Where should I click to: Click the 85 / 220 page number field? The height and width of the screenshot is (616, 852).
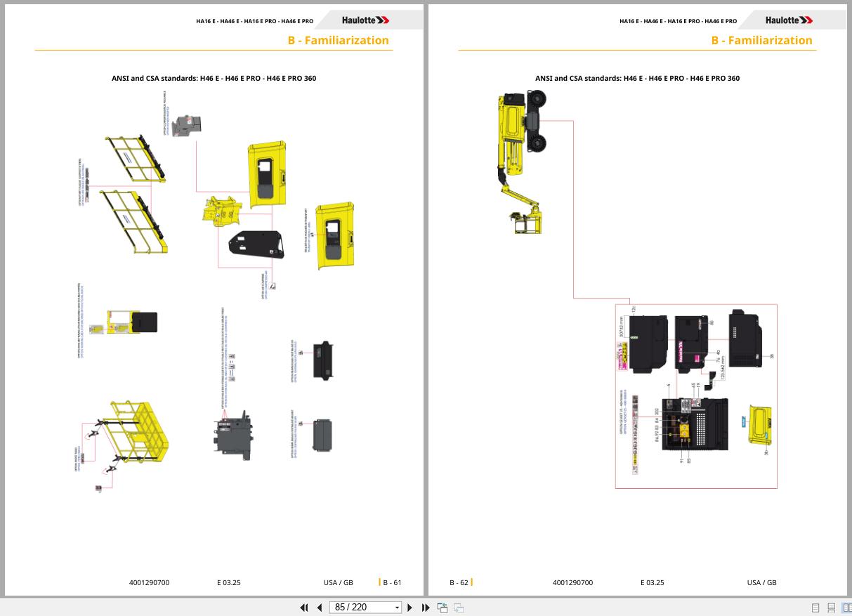pyautogui.click(x=360, y=608)
